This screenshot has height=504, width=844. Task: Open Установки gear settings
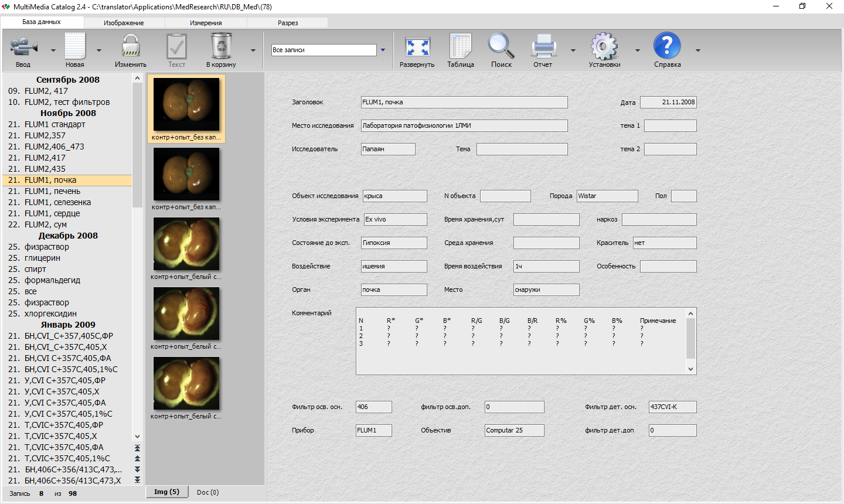point(604,47)
